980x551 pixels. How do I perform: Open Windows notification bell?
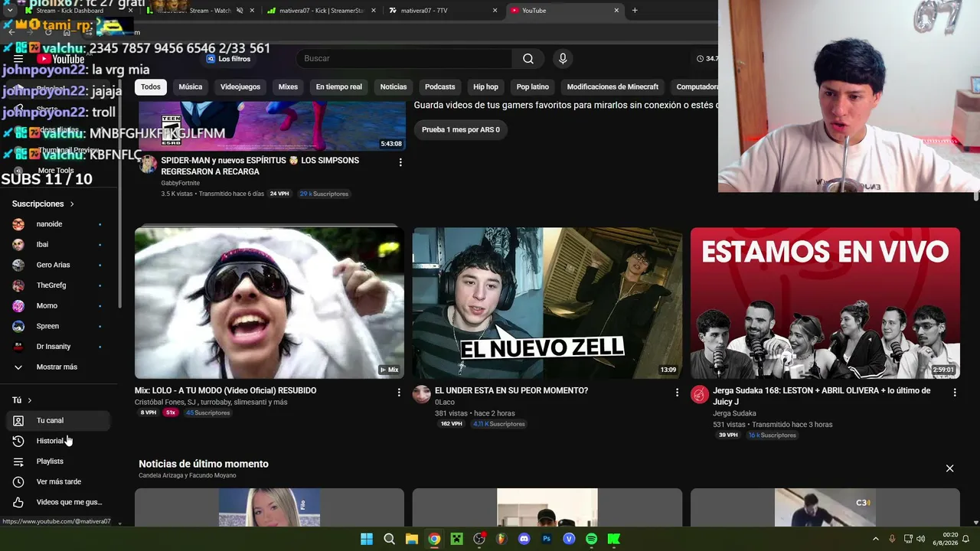coord(965,539)
